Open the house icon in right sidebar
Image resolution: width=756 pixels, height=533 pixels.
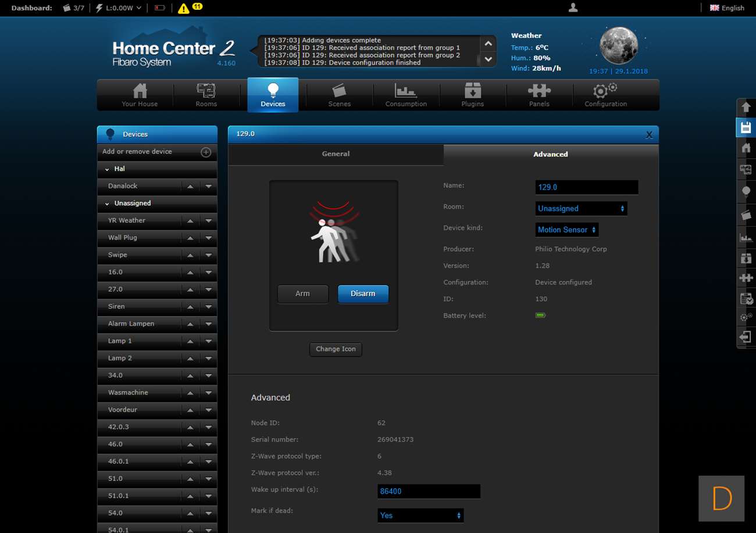(746, 148)
